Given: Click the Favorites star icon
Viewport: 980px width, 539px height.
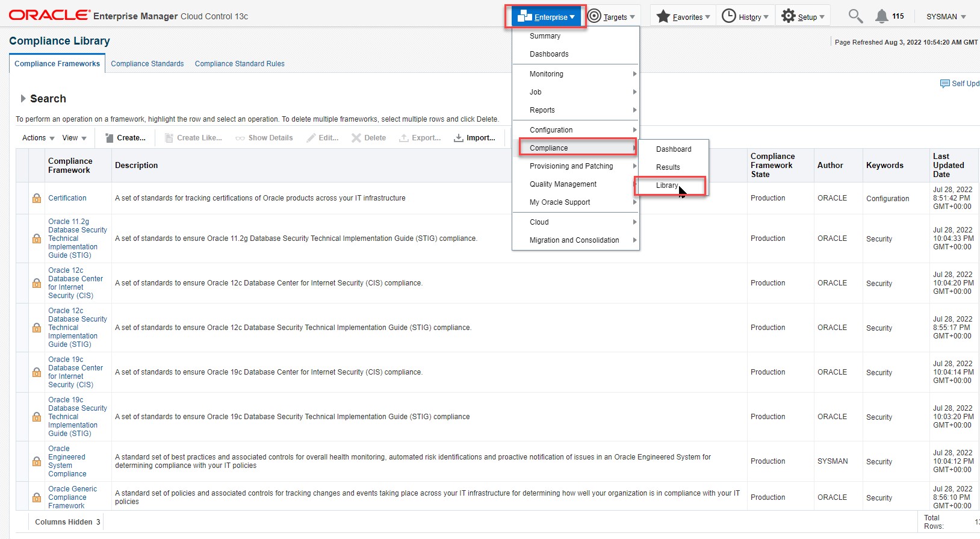Looking at the screenshot, I should 663,16.
